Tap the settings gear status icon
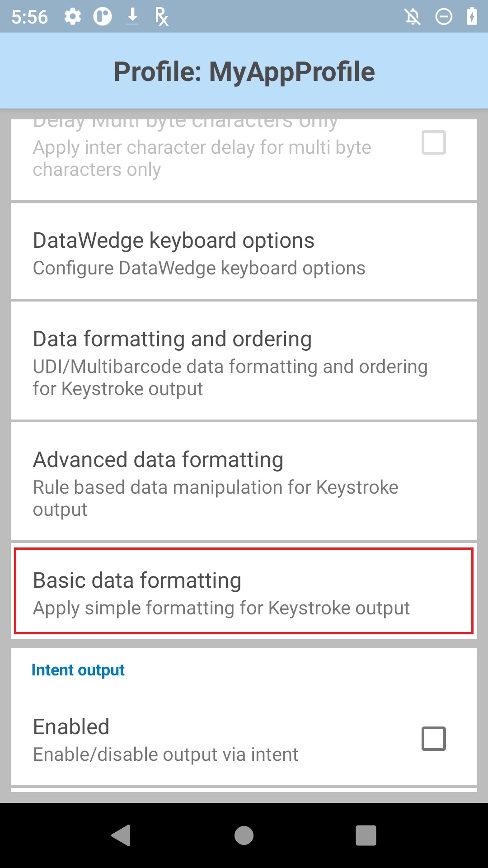 (x=72, y=17)
